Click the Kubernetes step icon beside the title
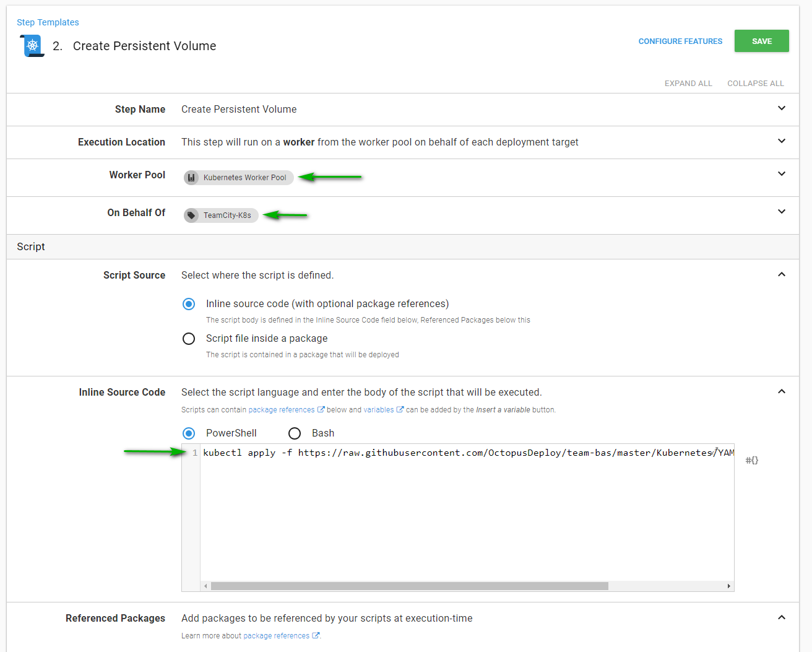This screenshot has height=652, width=812. tap(32, 46)
